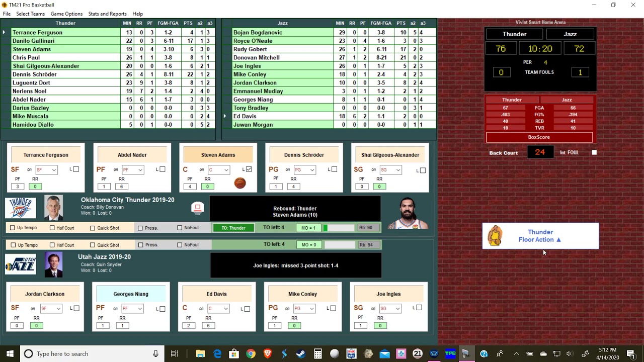The height and width of the screenshot is (362, 644).
Task: Click the Utah Jazz team logo
Action: 21,264
